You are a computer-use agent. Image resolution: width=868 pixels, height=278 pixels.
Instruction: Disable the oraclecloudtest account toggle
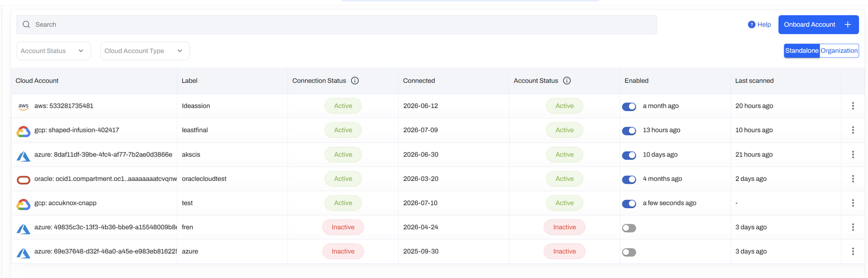coord(629,180)
